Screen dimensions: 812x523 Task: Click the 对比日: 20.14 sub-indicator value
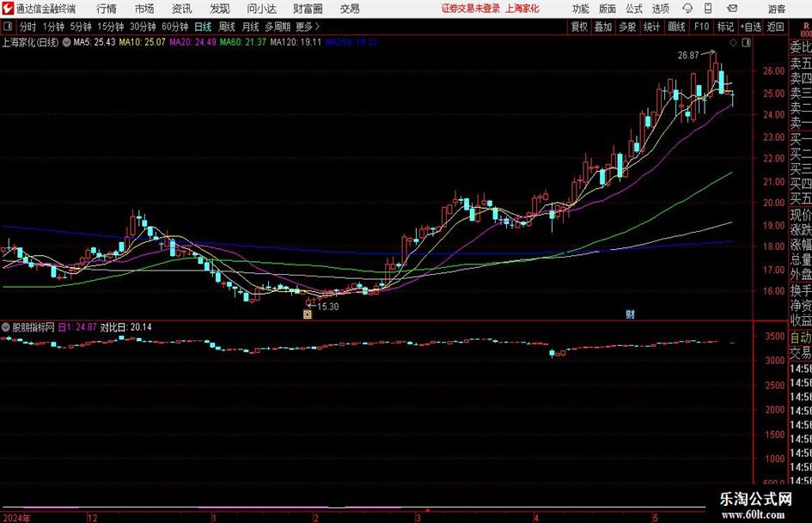(125, 326)
